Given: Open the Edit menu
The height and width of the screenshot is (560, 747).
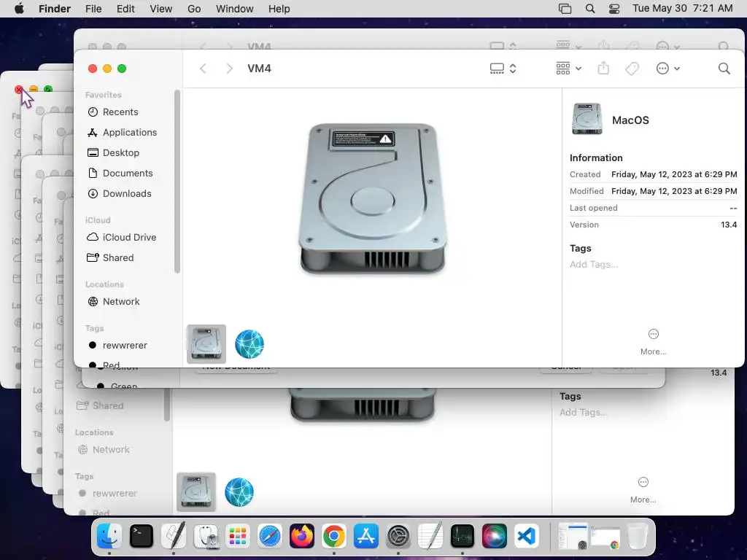Looking at the screenshot, I should click(125, 9).
